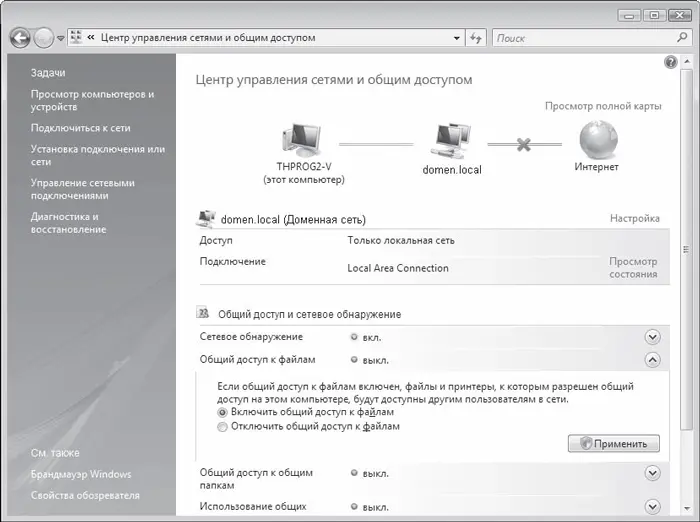Minimize the window
The image size is (700, 522).
[629, 16]
